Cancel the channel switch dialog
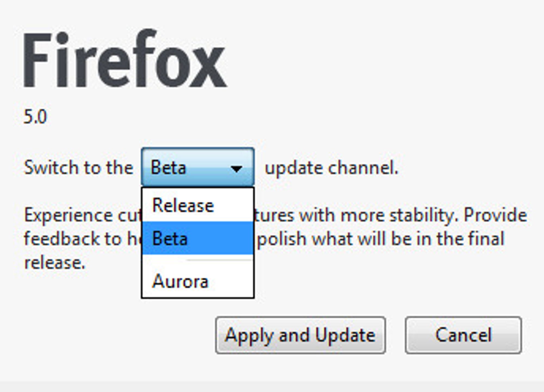This screenshot has width=544, height=392. (x=463, y=335)
